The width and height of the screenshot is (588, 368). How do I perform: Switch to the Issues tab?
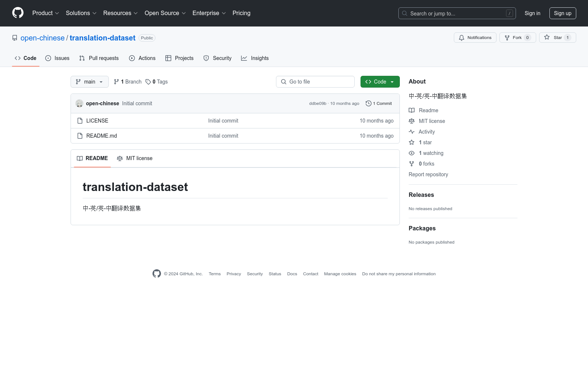tap(57, 58)
